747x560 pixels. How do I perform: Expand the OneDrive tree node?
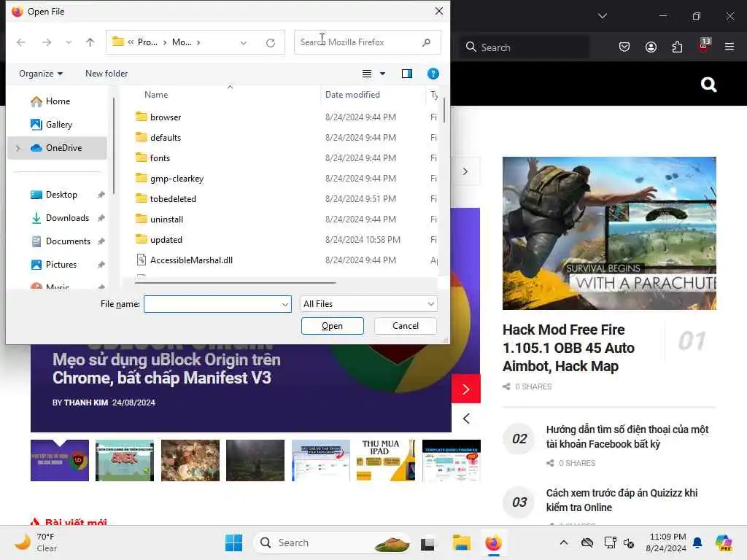pyautogui.click(x=18, y=148)
